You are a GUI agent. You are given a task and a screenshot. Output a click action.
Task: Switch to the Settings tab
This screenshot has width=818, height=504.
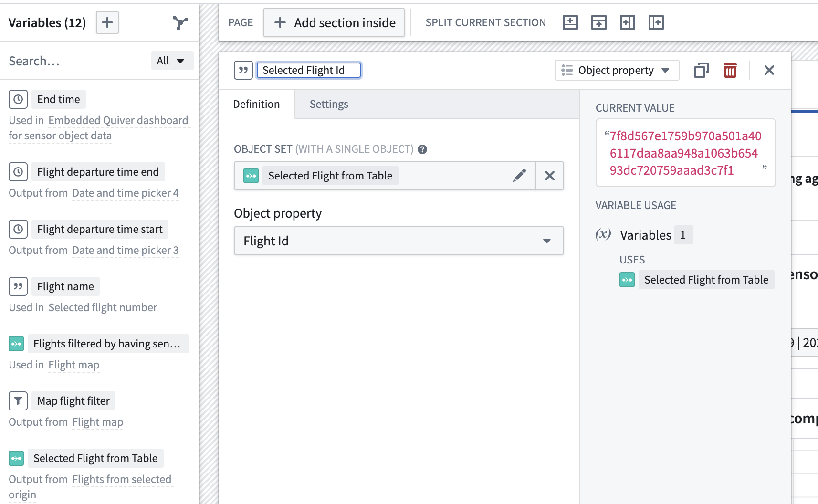(329, 104)
